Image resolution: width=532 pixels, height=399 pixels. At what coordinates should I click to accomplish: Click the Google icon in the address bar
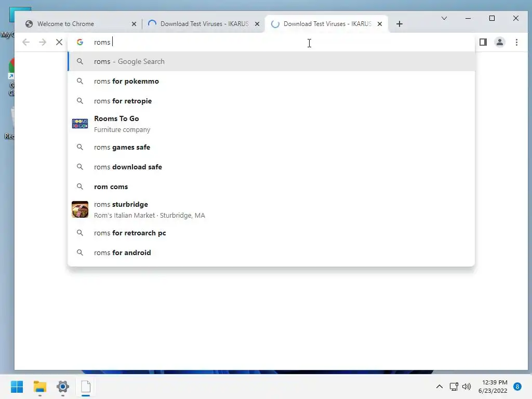(x=80, y=42)
